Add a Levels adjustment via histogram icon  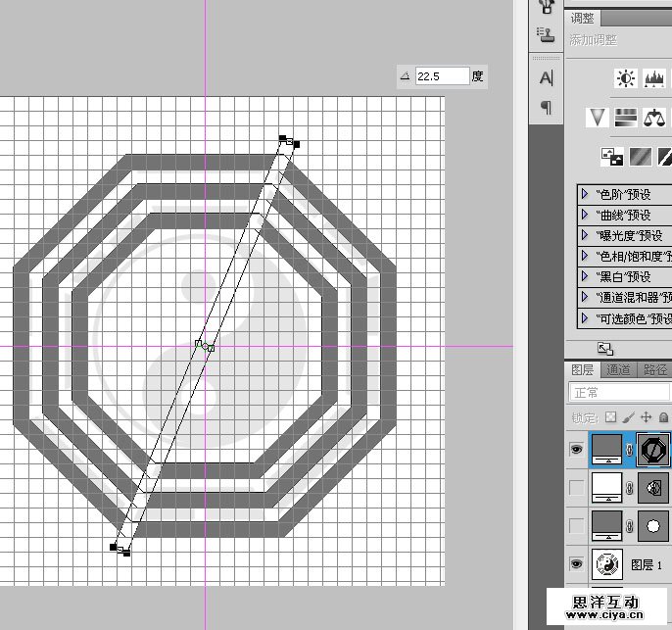[x=654, y=78]
